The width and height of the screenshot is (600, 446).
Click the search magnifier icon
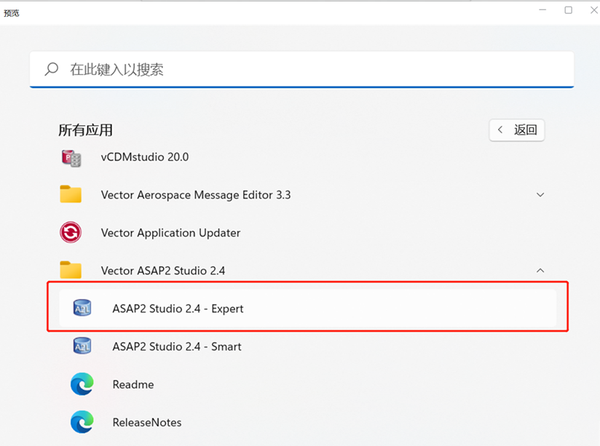(51, 70)
